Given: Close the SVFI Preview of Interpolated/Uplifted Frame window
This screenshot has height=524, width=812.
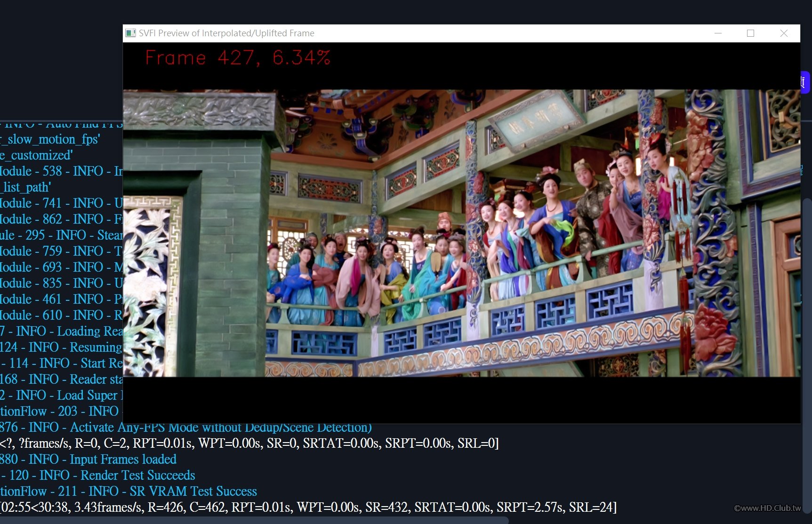Looking at the screenshot, I should (x=784, y=33).
